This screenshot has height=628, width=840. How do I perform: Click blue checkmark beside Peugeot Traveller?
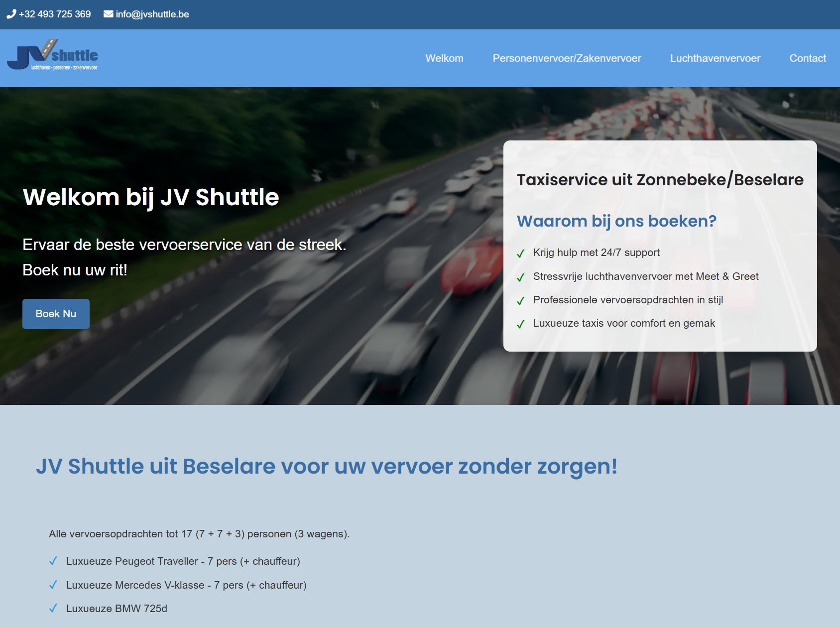pos(53,561)
